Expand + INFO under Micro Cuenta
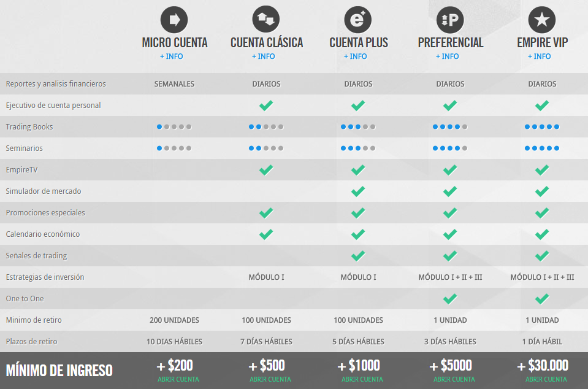588x389 pixels. coord(172,56)
